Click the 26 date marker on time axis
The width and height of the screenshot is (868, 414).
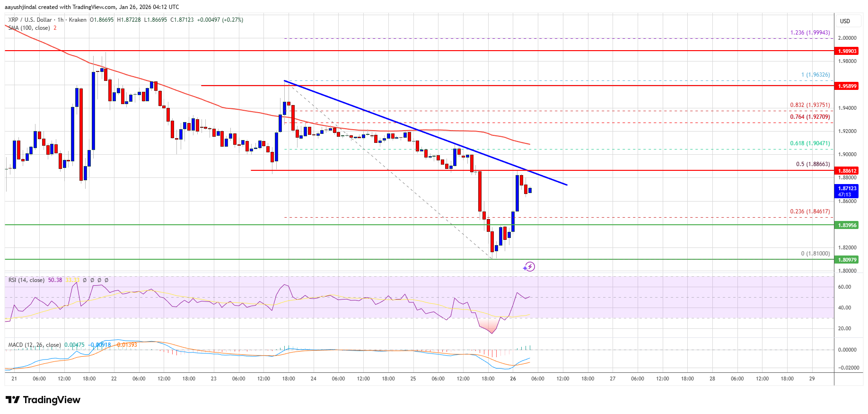click(x=513, y=379)
